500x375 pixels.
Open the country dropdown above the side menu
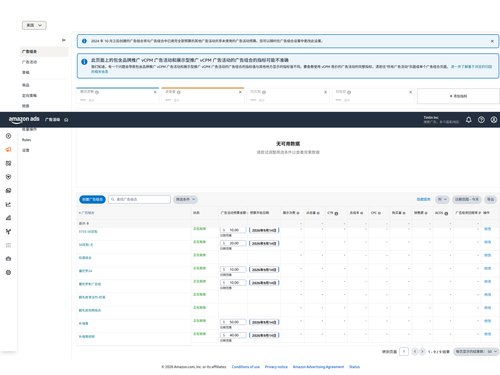pyautogui.click(x=34, y=25)
